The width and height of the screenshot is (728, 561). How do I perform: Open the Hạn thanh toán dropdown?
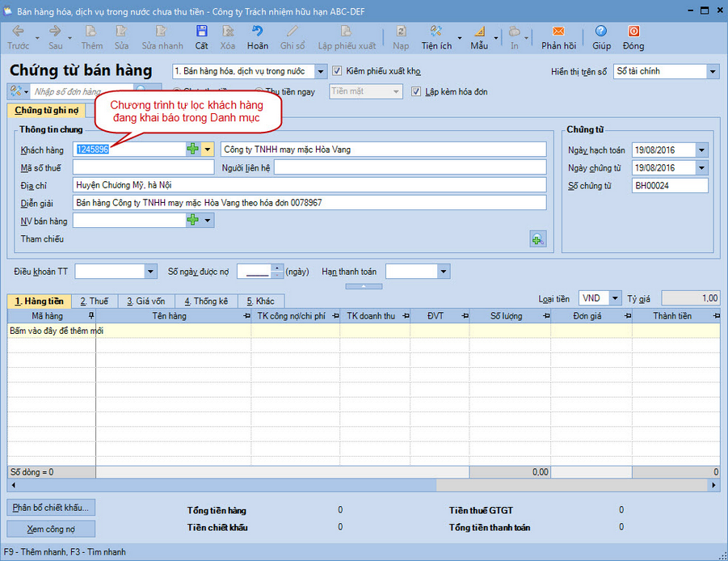point(444,272)
